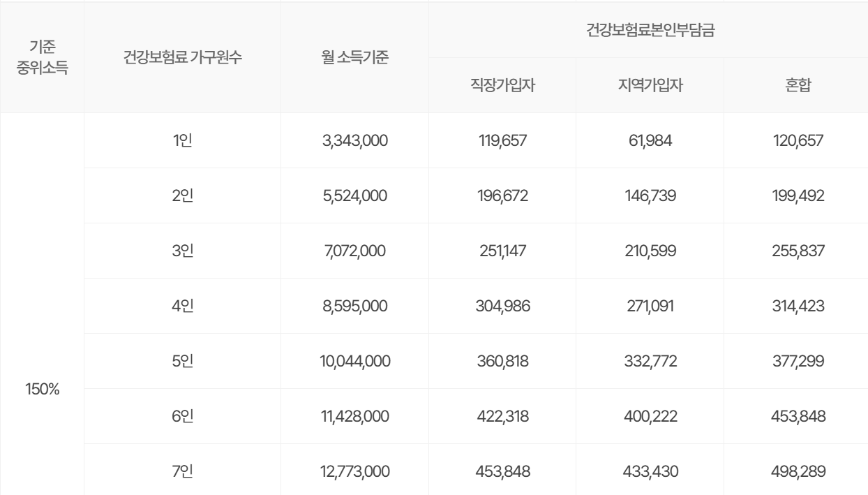
Task: Select the 3인 household row label
Action: pyautogui.click(x=183, y=251)
